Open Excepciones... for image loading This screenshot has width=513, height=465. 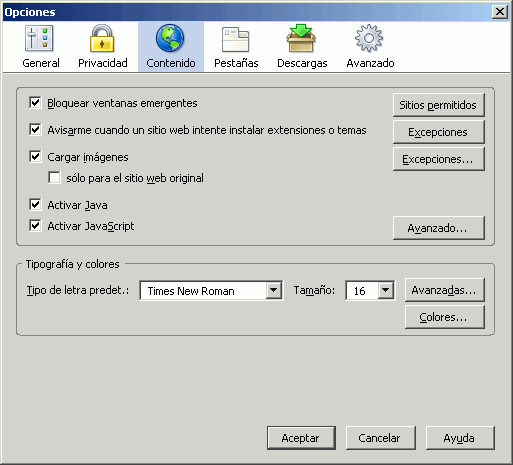(x=438, y=159)
